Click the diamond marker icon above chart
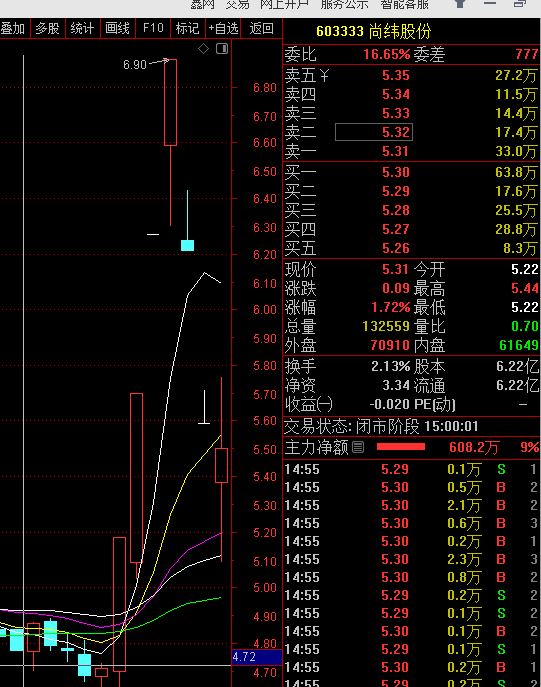The width and height of the screenshot is (541, 687). (203, 49)
